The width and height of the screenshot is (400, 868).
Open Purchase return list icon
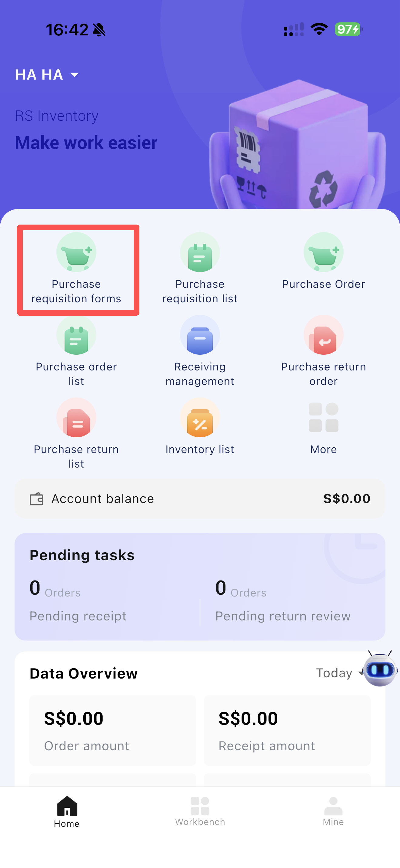tap(76, 417)
